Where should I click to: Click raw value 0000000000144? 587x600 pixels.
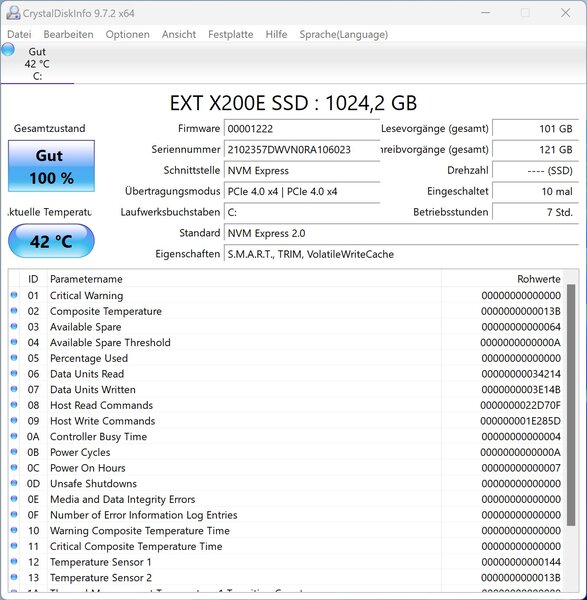(x=521, y=562)
